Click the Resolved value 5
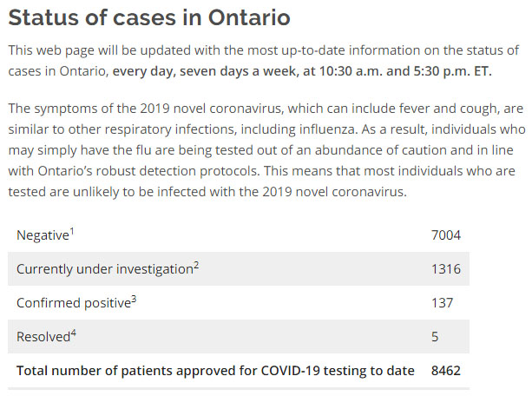 pos(435,336)
